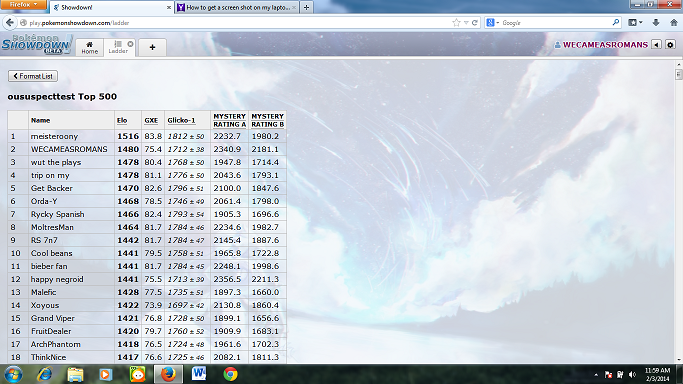Launch Google Chrome from the taskbar

(x=230, y=374)
